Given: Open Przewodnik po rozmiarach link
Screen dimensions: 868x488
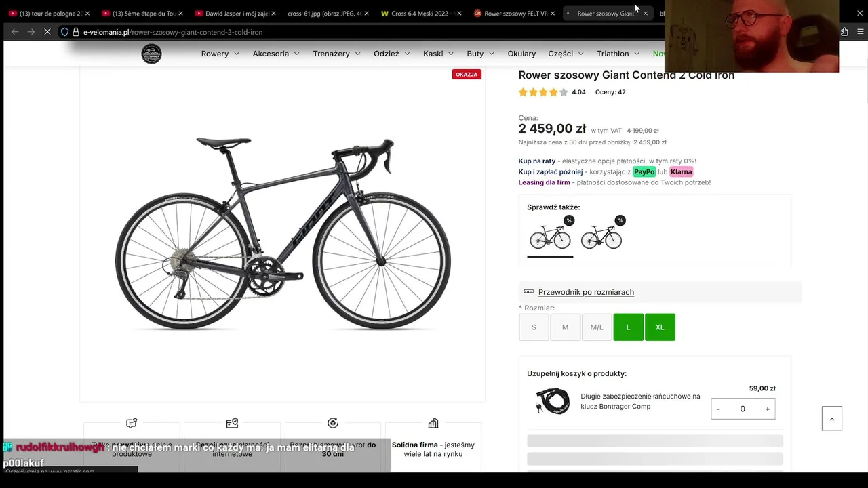Looking at the screenshot, I should (586, 292).
